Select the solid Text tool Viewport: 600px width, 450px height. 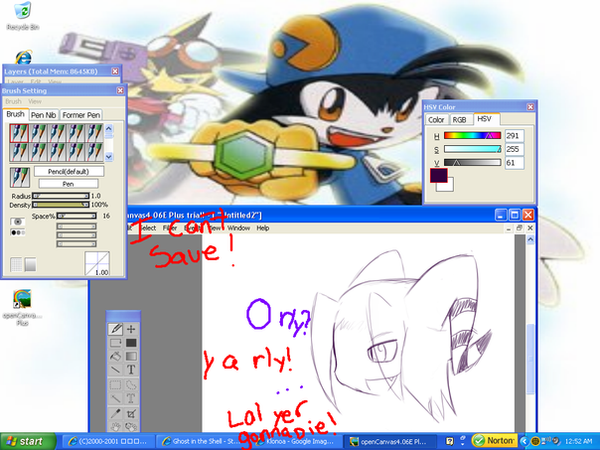coord(131,370)
